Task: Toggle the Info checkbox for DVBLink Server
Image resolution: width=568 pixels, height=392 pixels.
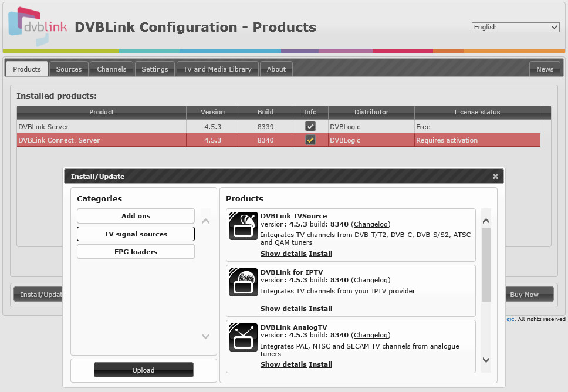Action: pyautogui.click(x=310, y=126)
